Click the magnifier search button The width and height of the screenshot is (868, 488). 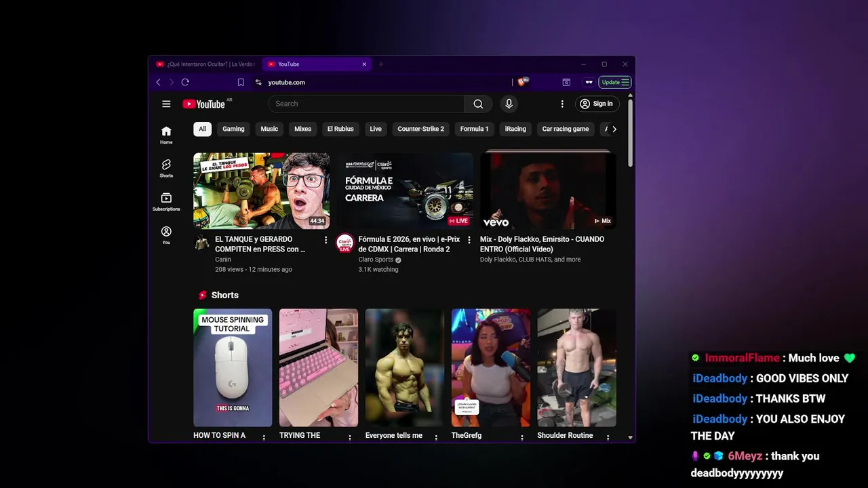478,104
